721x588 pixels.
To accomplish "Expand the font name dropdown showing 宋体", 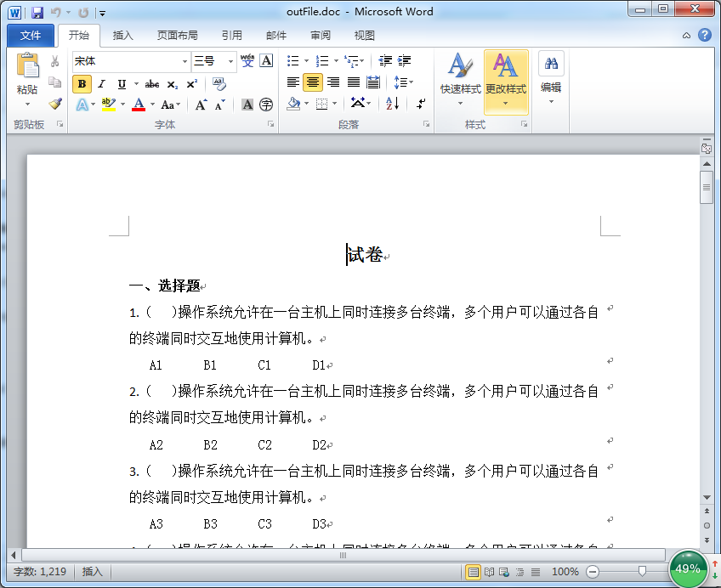I will click(x=185, y=61).
